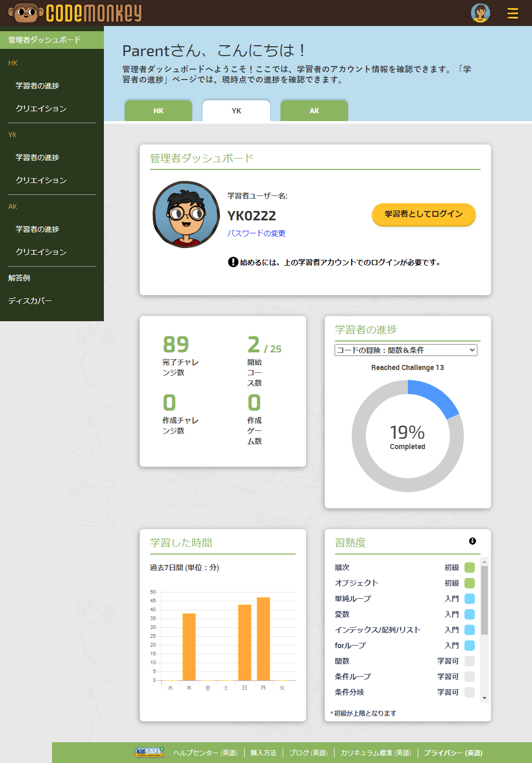This screenshot has width=532, height=763.
Task: Open 解答例 in the sidebar
Action: [19, 278]
